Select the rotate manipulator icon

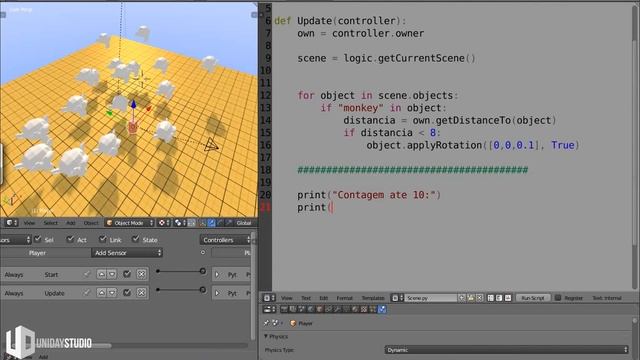point(221,223)
